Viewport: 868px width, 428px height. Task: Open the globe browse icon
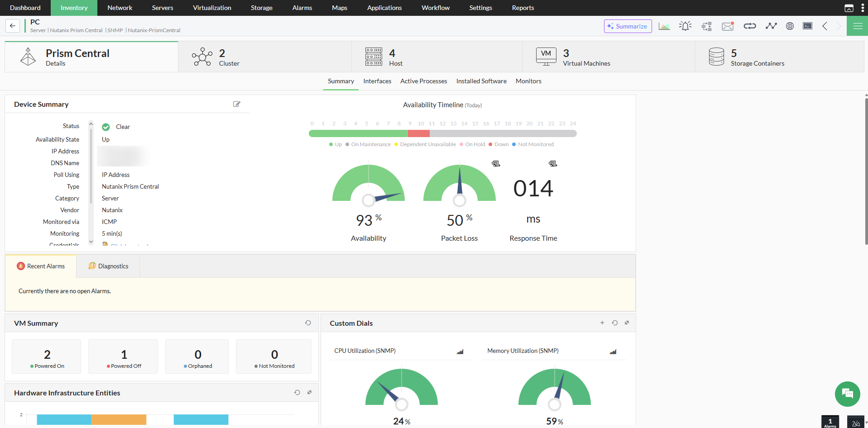coord(790,26)
